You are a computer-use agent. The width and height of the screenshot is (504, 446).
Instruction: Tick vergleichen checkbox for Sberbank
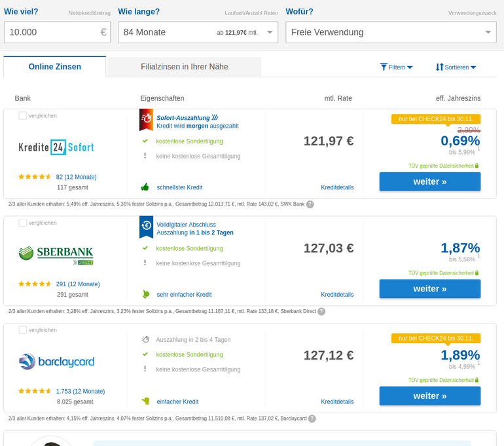[x=22, y=223]
